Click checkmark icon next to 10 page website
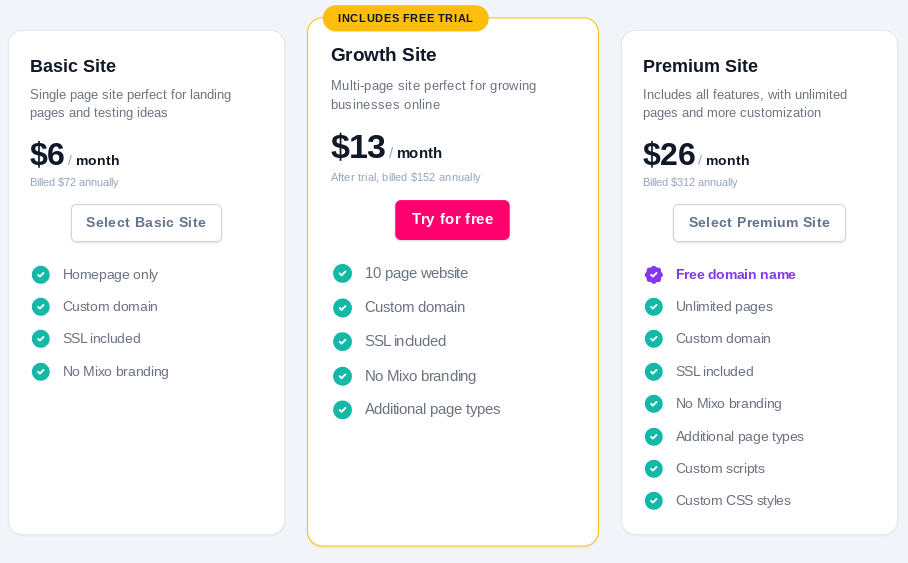The width and height of the screenshot is (908, 563). 342,273
